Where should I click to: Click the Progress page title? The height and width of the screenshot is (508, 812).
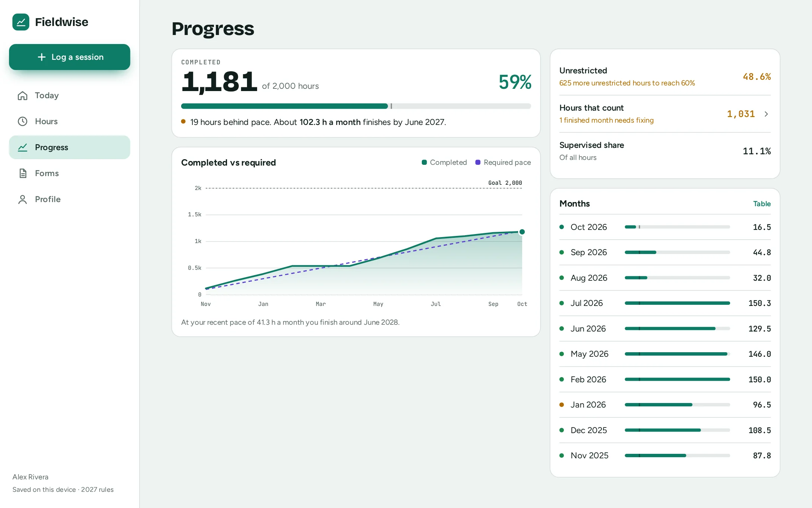pyautogui.click(x=213, y=29)
